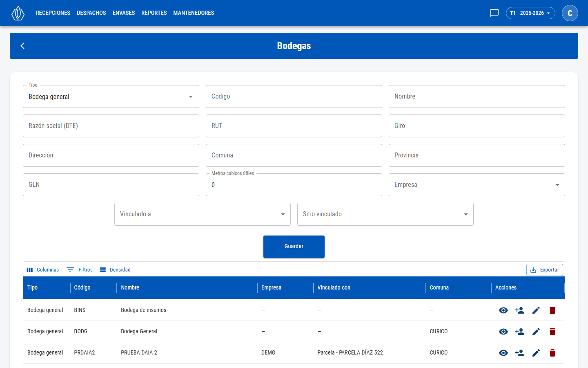Viewport: 588px width, 368px height.
Task: Open the REPORTES menu
Action: coord(154,13)
